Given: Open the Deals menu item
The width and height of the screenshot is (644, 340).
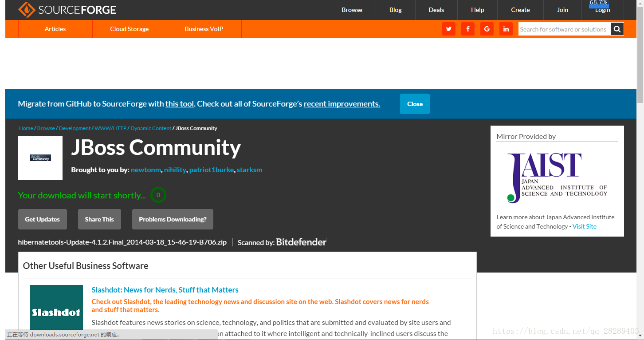Looking at the screenshot, I should 436,10.
